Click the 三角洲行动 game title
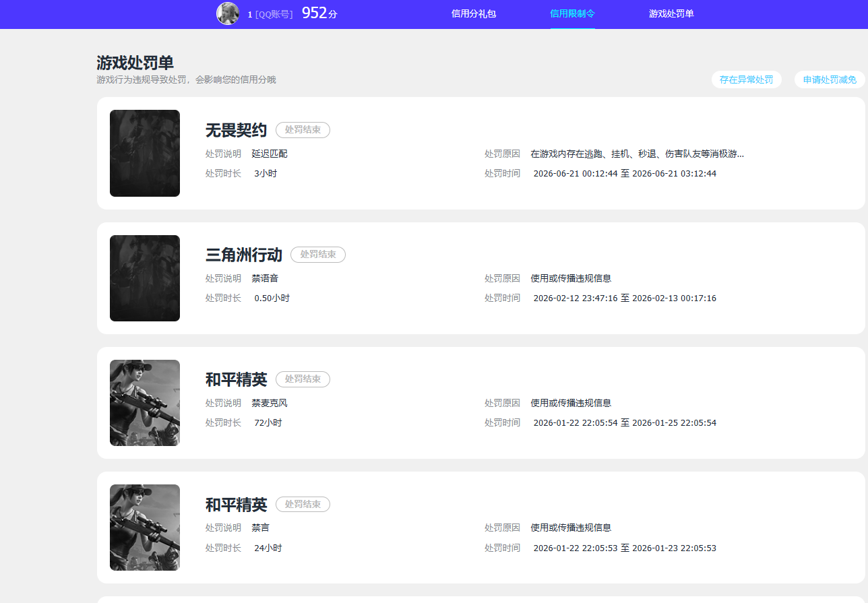 [x=244, y=255]
